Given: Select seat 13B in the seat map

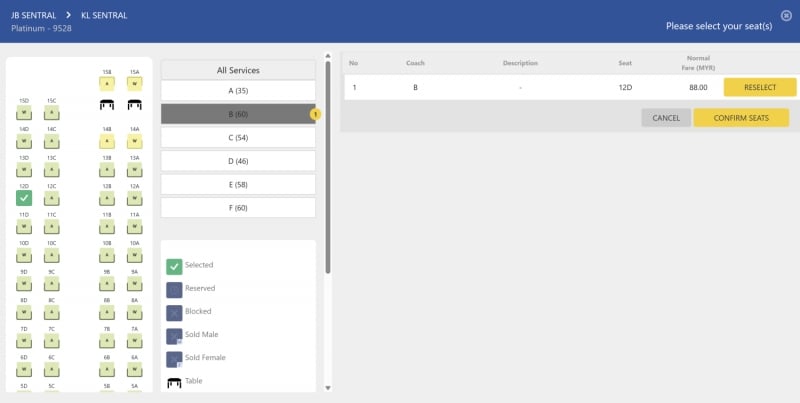Looking at the screenshot, I should 106,169.
